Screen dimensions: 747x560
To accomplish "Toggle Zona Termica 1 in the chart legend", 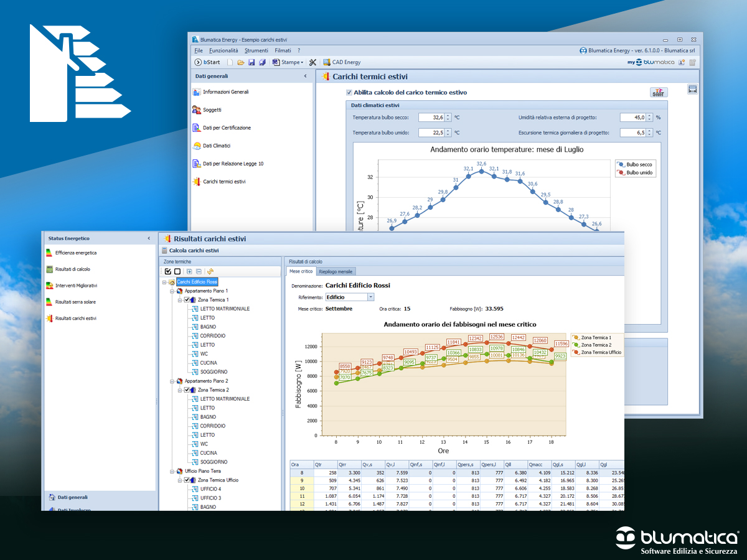I will [x=592, y=338].
